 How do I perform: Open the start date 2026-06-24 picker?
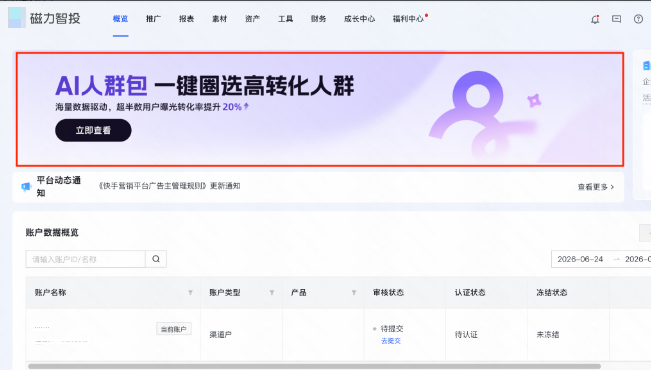[x=580, y=259]
